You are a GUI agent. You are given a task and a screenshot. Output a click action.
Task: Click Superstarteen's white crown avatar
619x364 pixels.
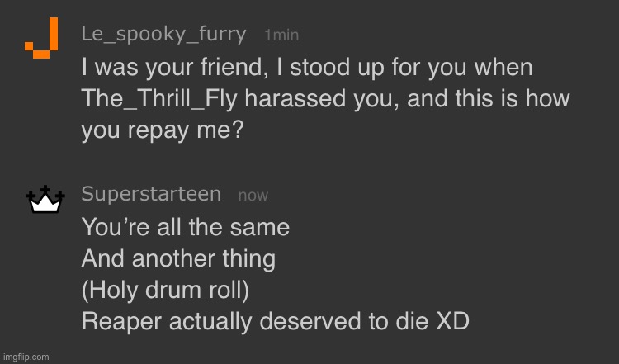point(45,201)
